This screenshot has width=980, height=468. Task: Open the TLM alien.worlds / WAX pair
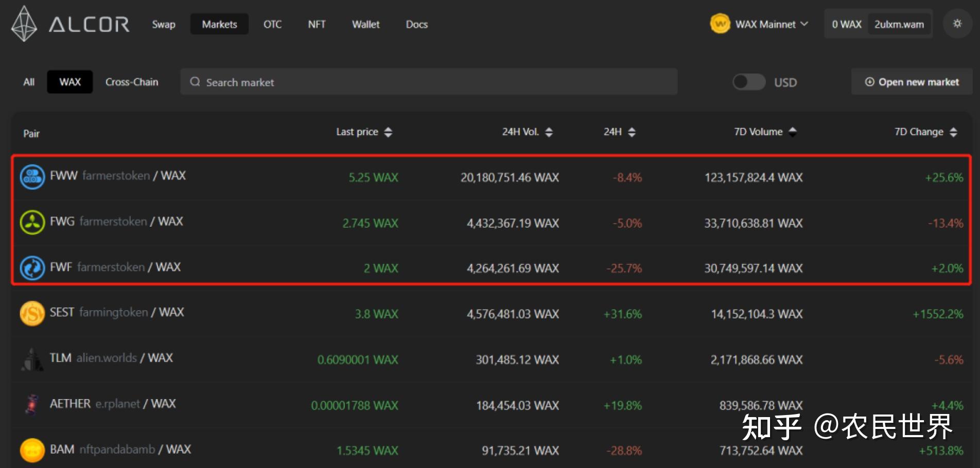[111, 358]
